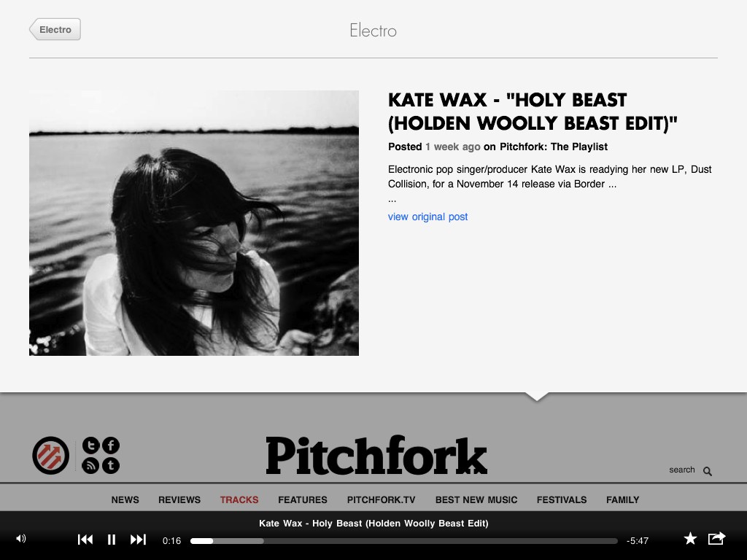The image size is (747, 560).
Task: Click the Kate Wax Holy Beast headline
Action: point(532,112)
